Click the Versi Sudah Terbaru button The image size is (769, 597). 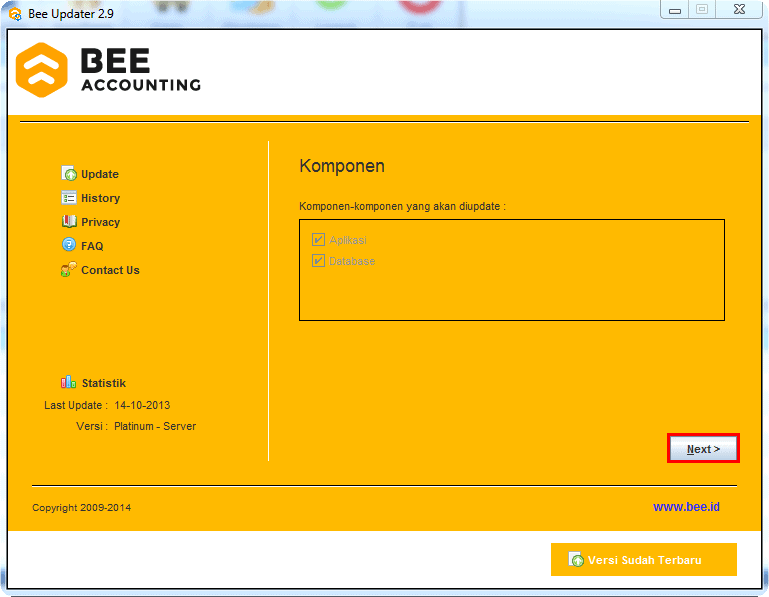click(643, 559)
